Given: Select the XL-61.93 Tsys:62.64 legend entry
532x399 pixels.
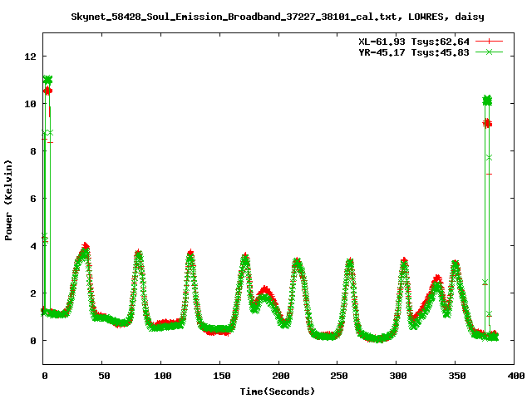Looking at the screenshot, I should point(414,42).
